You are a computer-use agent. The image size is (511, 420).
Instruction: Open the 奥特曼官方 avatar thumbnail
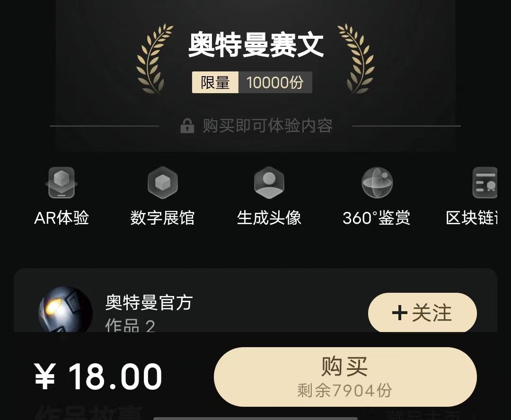[65, 309]
